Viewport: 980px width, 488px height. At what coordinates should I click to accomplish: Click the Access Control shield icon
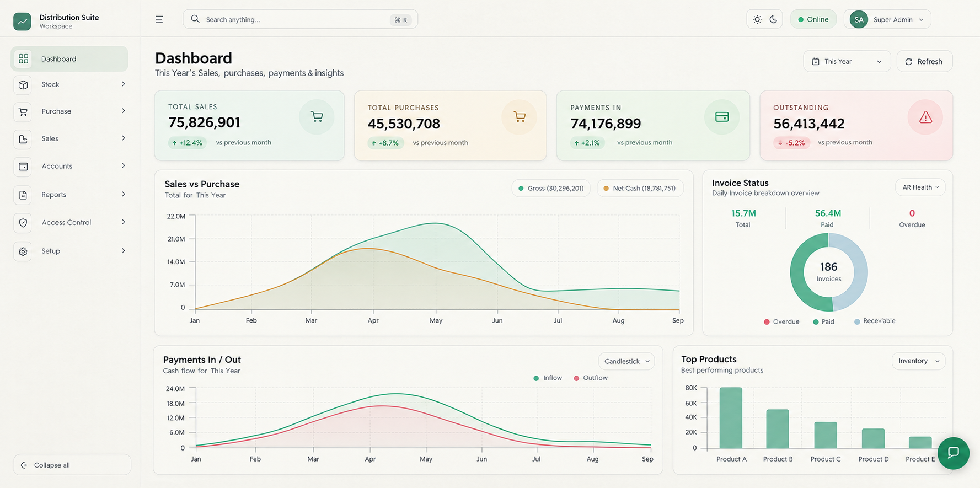point(23,223)
